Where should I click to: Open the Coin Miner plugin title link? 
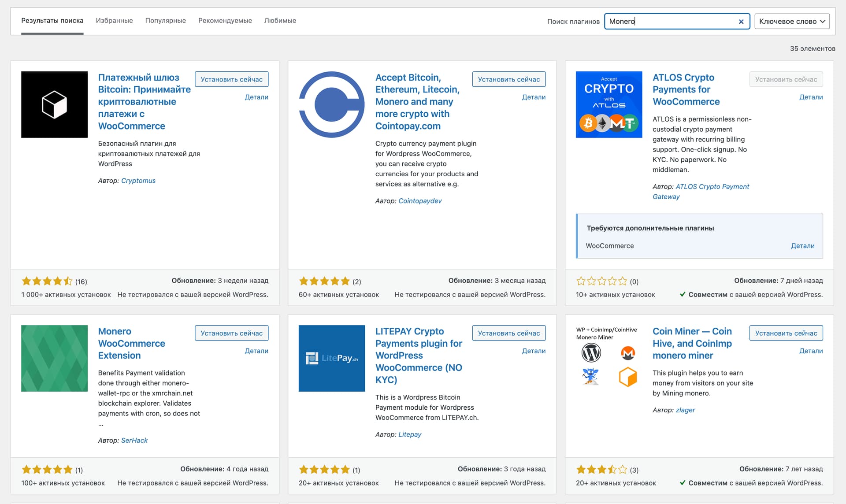(692, 343)
